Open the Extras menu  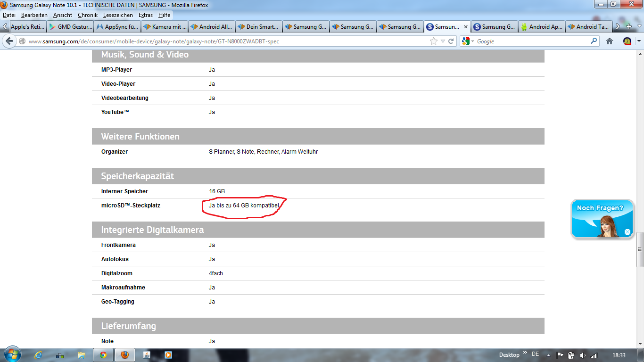click(146, 15)
